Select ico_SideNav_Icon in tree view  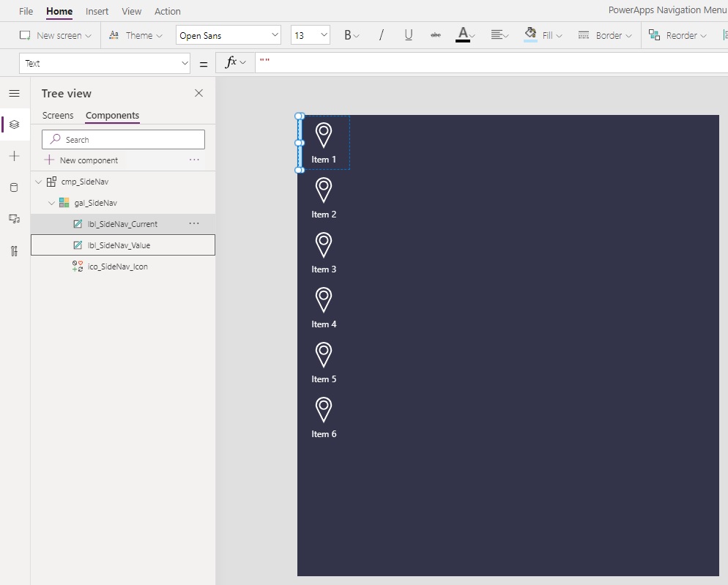click(x=117, y=267)
